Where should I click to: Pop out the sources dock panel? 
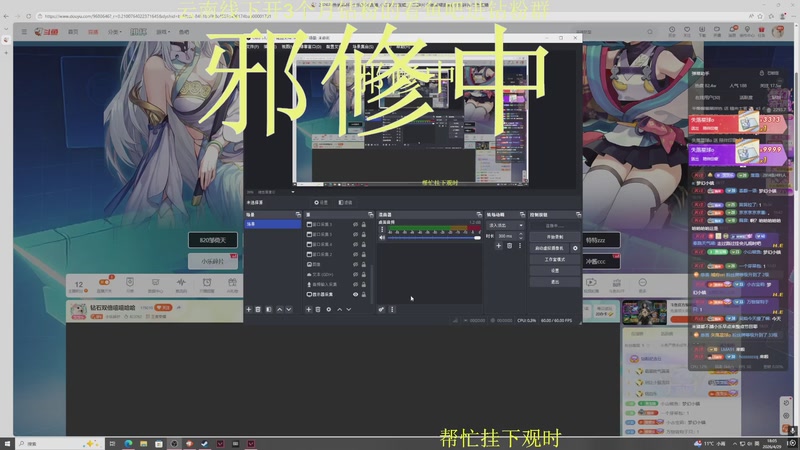(370, 215)
